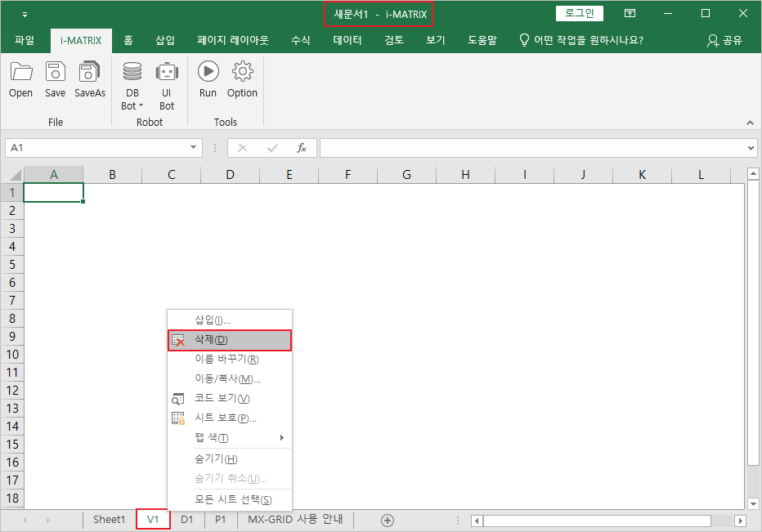Click 코드 보기(V) in context menu
This screenshot has height=532, width=762.
[x=230, y=399]
